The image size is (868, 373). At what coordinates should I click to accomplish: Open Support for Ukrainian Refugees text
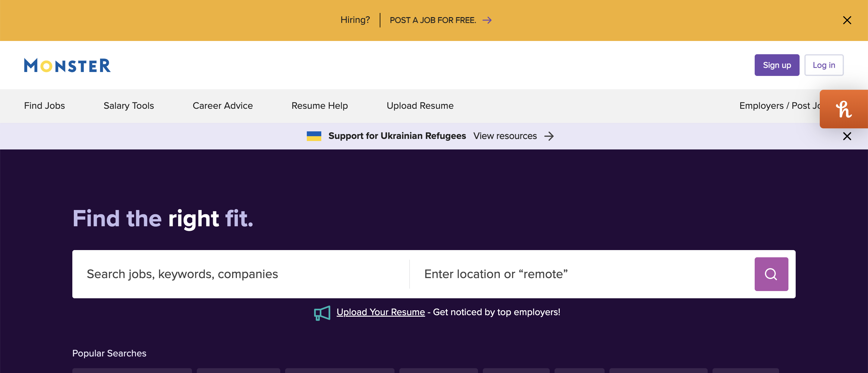point(397,136)
